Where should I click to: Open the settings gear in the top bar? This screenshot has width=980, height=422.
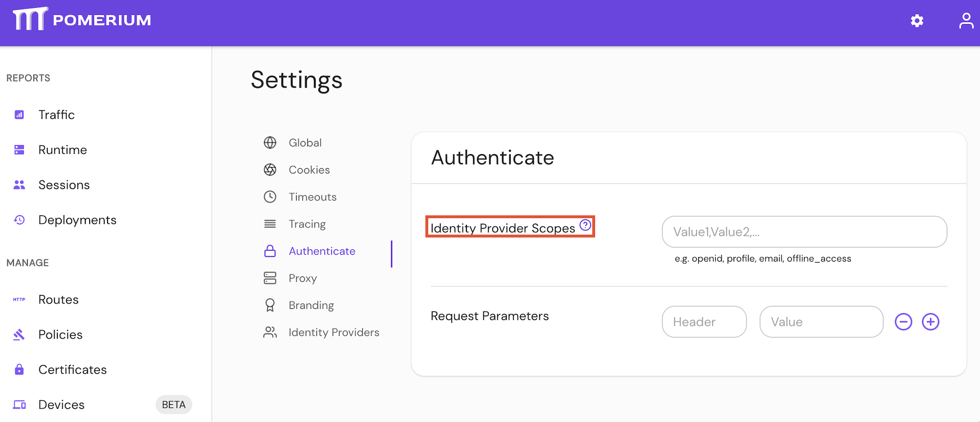[x=917, y=21]
